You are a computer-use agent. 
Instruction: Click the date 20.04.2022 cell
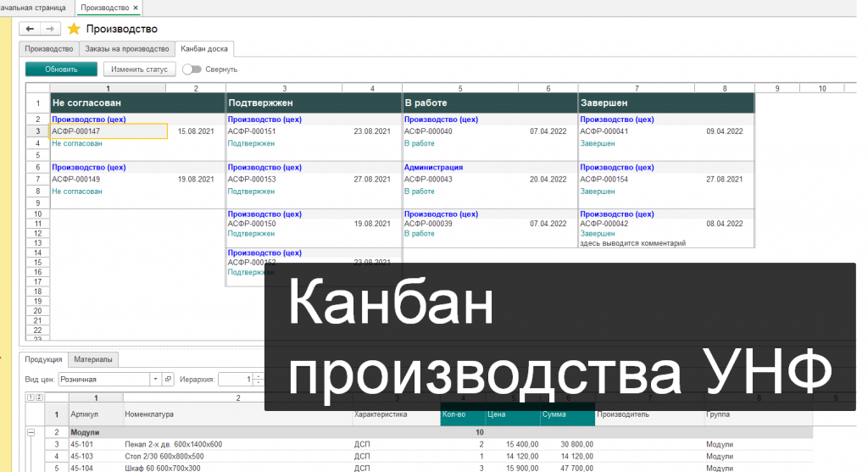(x=548, y=180)
